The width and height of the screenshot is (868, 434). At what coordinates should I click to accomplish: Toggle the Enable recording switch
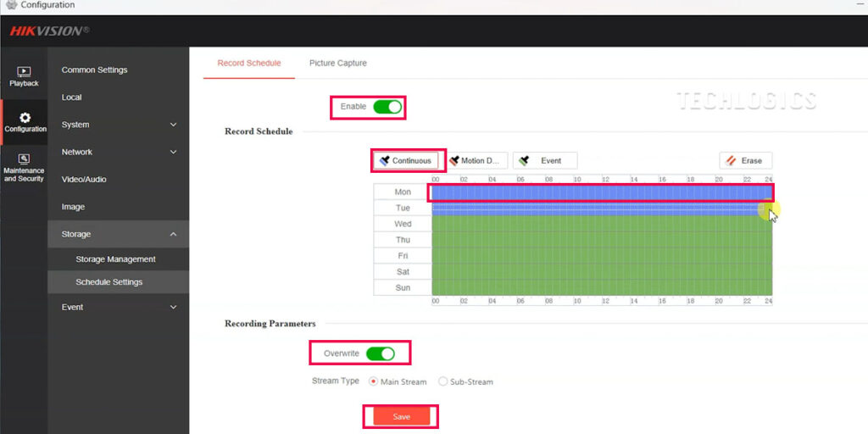(387, 107)
